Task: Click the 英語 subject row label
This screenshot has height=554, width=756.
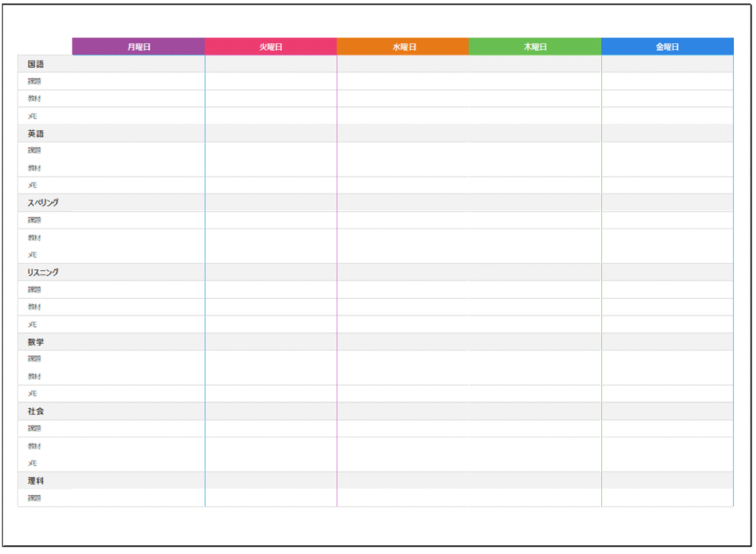Action: pyautogui.click(x=35, y=134)
